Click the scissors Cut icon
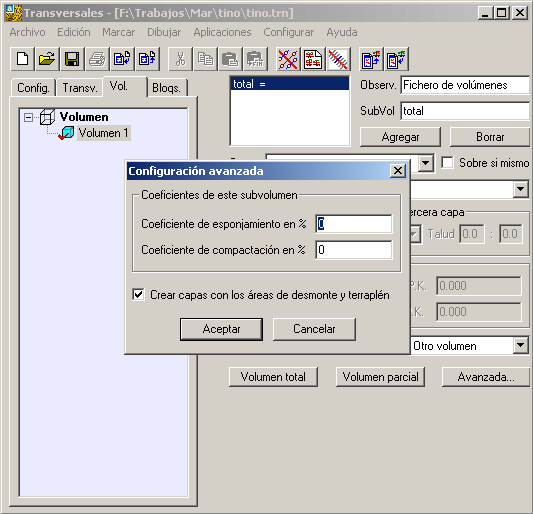Image resolution: width=533 pixels, height=514 pixels. click(x=180, y=59)
